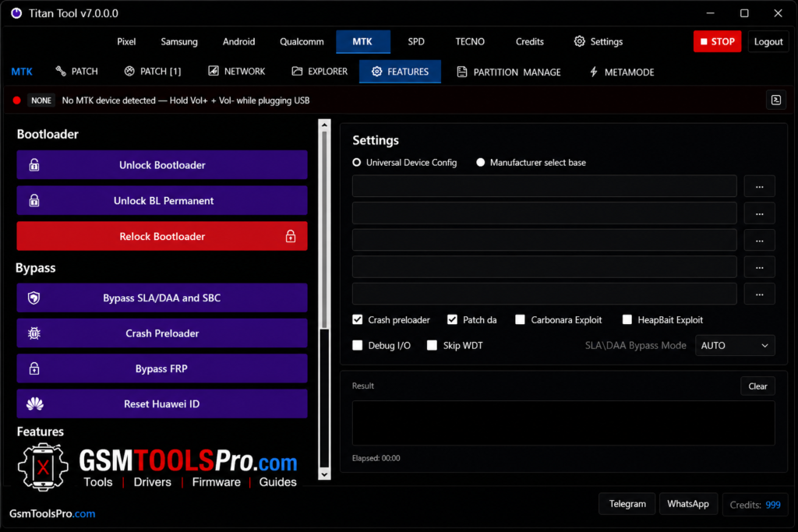Screen dimensions: 798x532
Task: Switch to the Samsung tab
Action: pyautogui.click(x=179, y=42)
